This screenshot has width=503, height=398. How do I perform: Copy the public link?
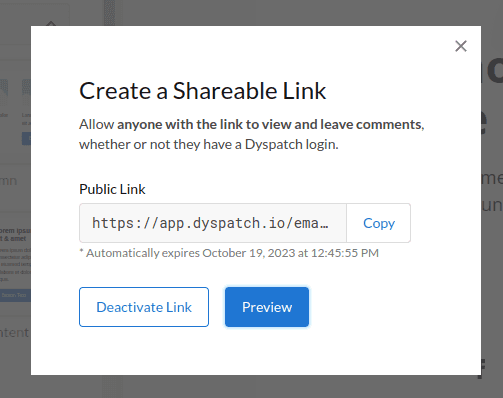379,223
